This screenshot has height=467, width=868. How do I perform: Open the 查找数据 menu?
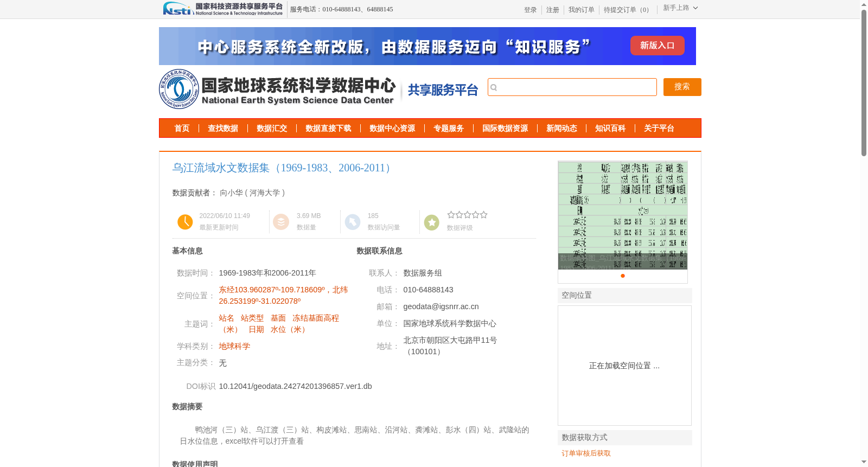point(223,129)
